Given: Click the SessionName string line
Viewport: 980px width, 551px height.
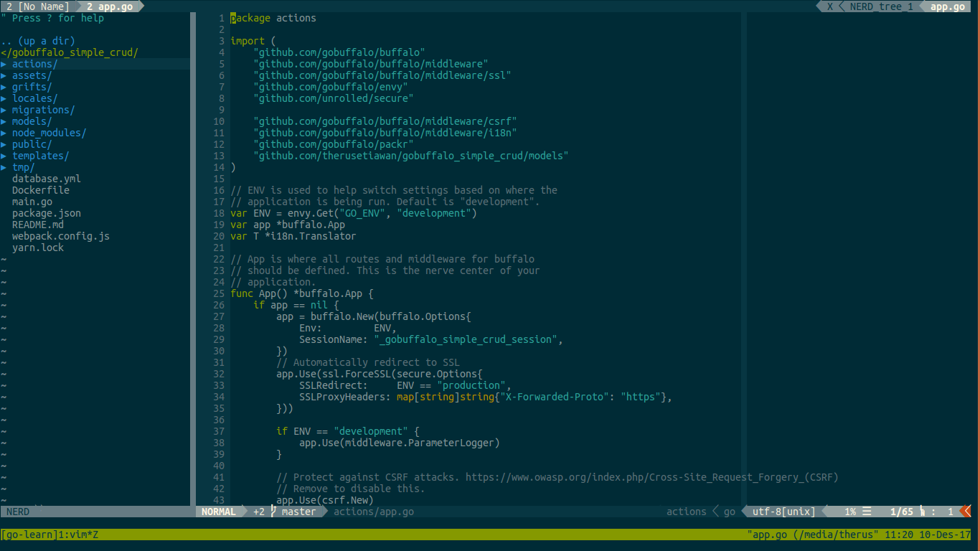Looking at the screenshot, I should [431, 339].
